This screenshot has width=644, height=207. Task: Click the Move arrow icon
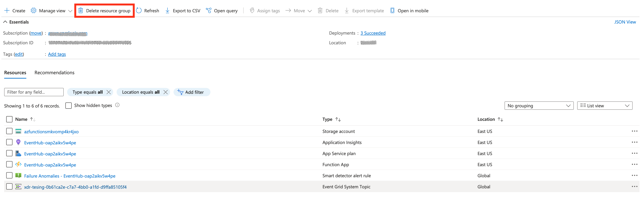click(288, 11)
